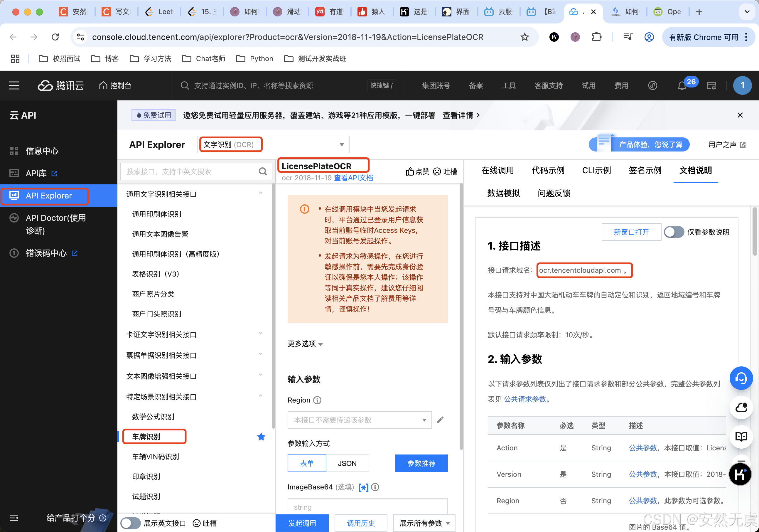Toggle 仅看参数说明 switch

[x=674, y=232]
